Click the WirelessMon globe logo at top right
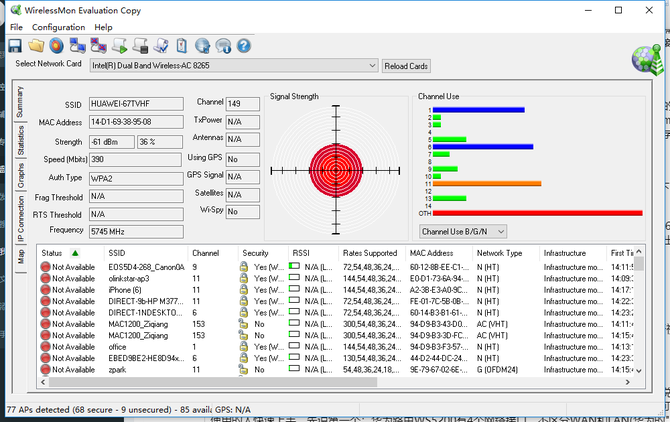The width and height of the screenshot is (670, 422). 645,59
